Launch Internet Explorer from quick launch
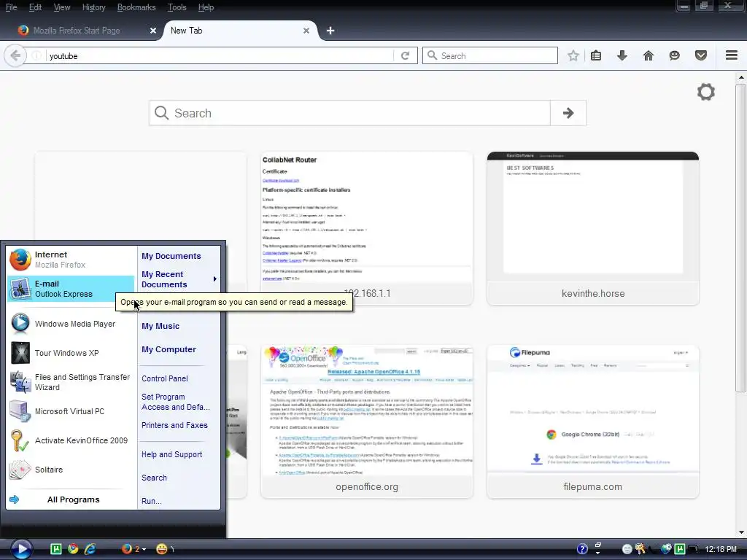747x560 pixels. coord(90,548)
